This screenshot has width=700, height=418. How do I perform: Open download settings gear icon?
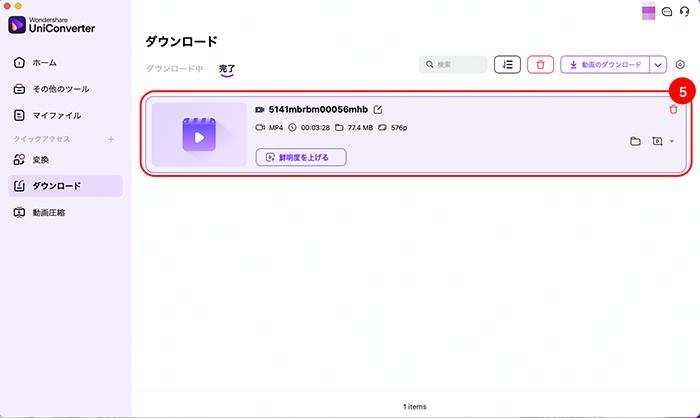pyautogui.click(x=680, y=64)
